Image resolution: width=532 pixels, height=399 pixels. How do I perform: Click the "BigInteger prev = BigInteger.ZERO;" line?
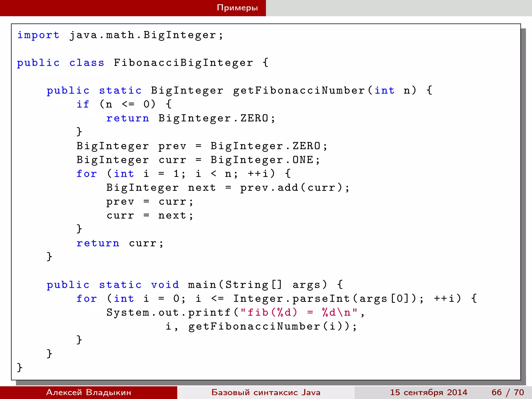tap(202, 146)
